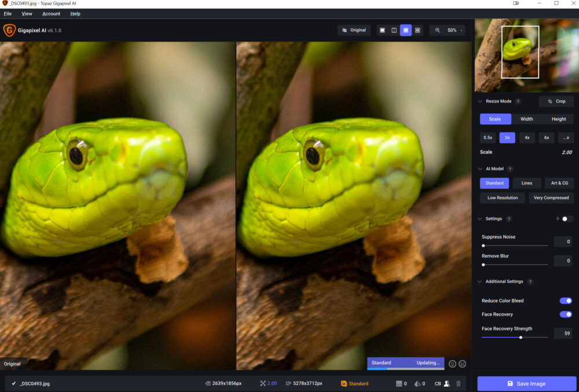The image size is (579, 392).
Task: Disable Face Recovery
Action: coord(566,314)
